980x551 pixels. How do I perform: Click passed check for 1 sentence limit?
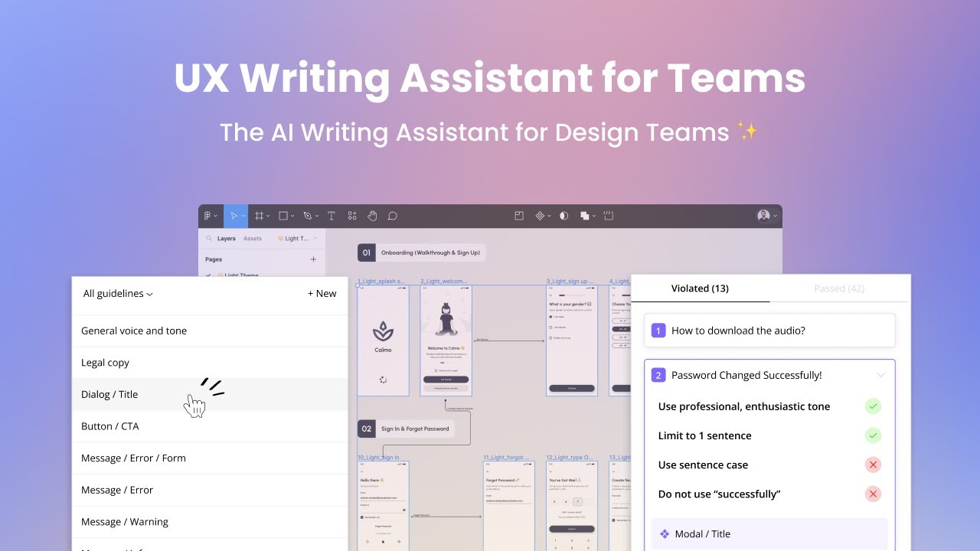(x=873, y=435)
